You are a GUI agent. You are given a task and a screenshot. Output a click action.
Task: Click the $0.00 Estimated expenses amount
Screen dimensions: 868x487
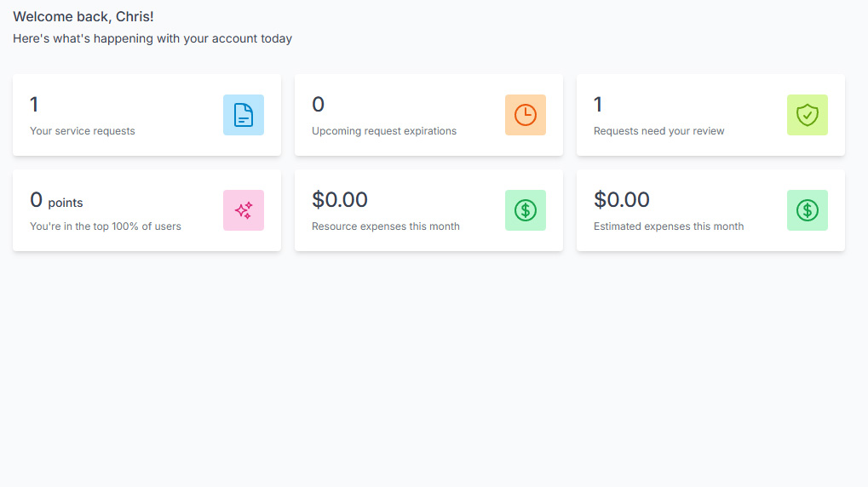click(x=622, y=200)
